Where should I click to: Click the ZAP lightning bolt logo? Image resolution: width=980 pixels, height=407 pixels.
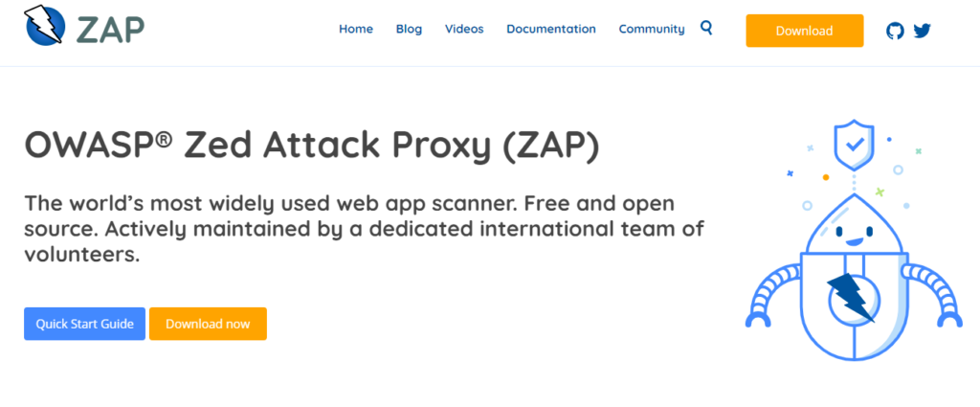[x=44, y=26]
